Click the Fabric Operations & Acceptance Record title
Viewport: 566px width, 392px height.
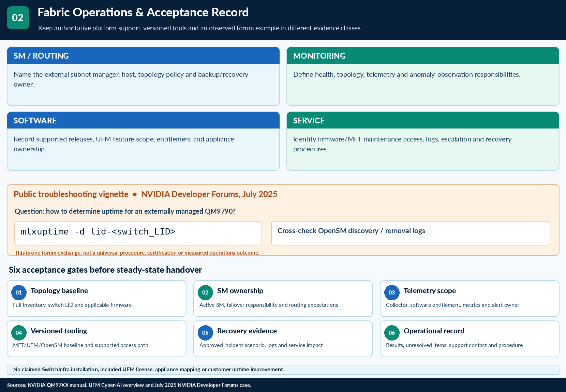[143, 12]
